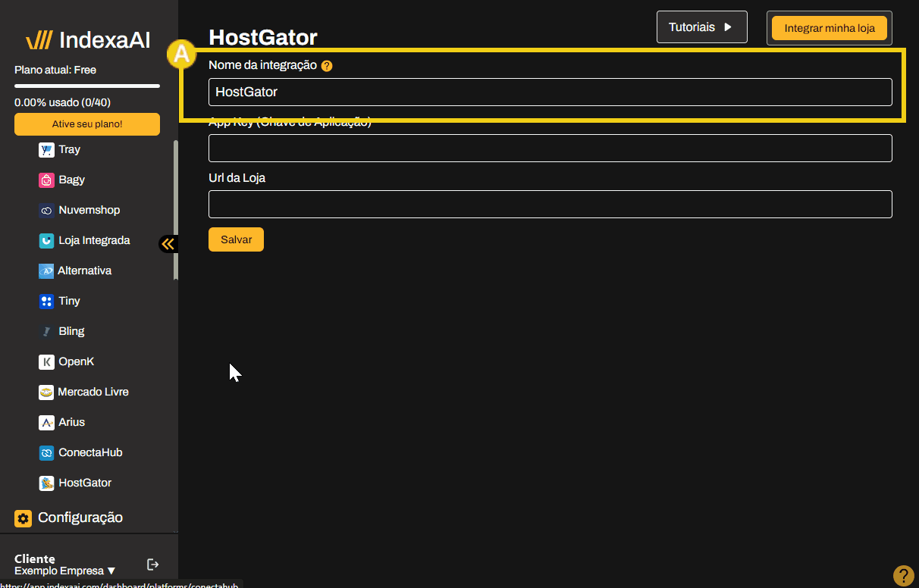Select ConectaHub in the sidebar list

tap(90, 453)
